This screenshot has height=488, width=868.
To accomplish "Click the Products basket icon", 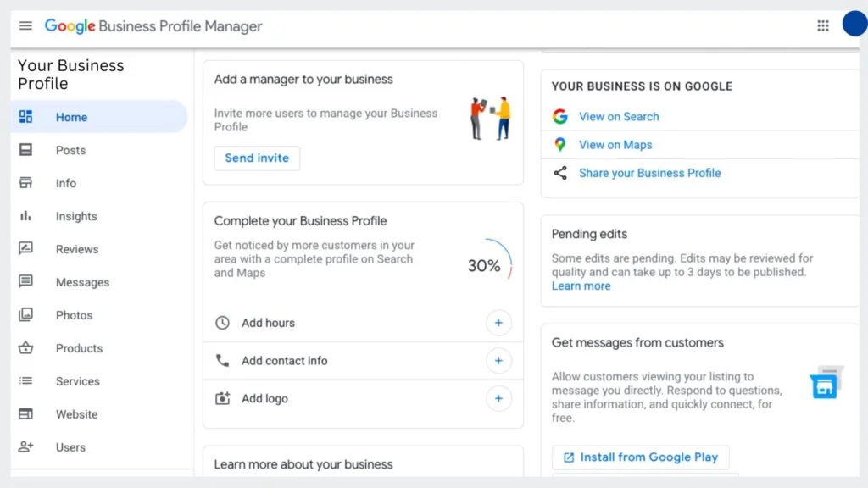I will [25, 348].
